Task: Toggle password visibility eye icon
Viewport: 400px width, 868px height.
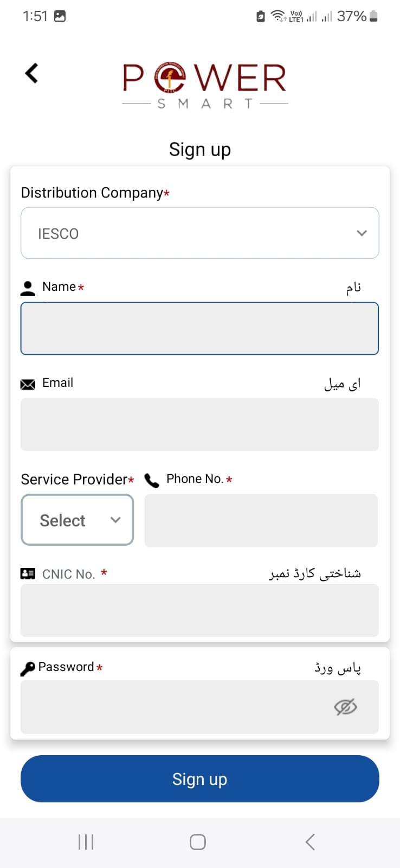Action: 345,707
